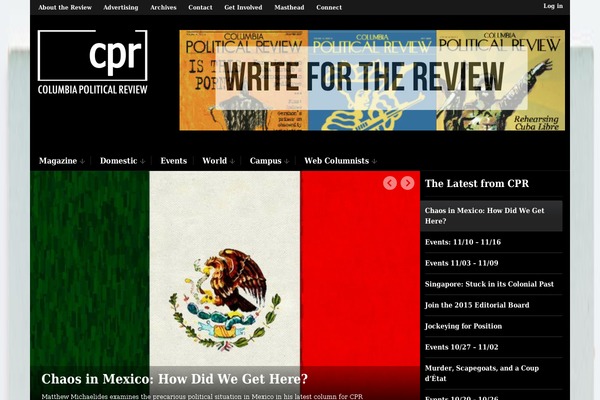Select Chaos in Mexico in latest list

(x=491, y=216)
